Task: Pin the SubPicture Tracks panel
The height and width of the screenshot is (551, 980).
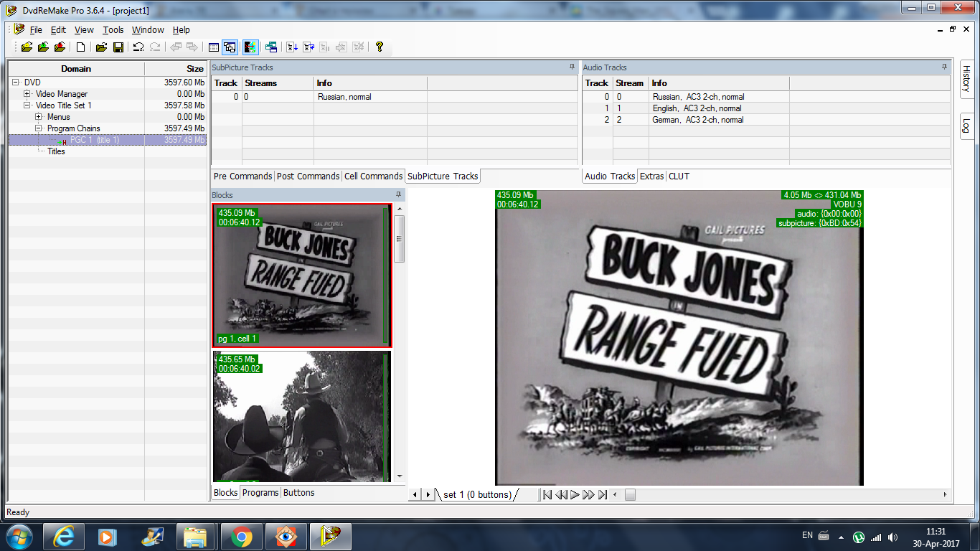Action: pos(572,67)
